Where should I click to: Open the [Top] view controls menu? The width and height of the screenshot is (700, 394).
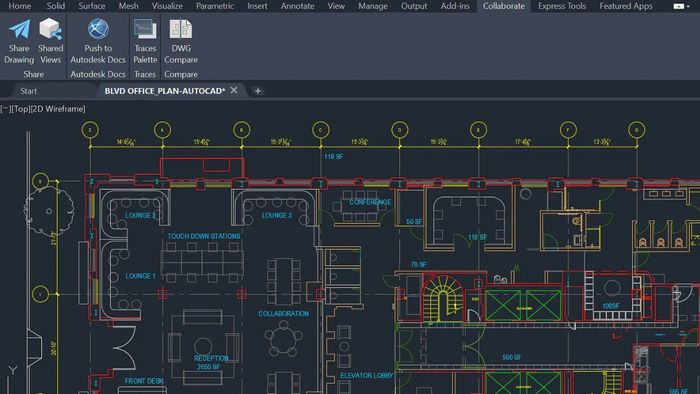coord(21,109)
